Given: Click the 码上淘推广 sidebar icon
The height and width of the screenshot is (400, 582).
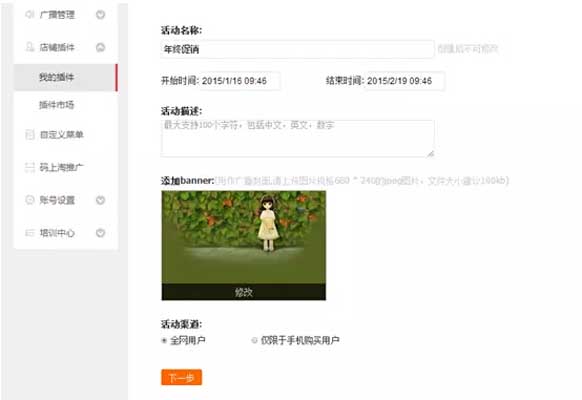Looking at the screenshot, I should [x=30, y=167].
